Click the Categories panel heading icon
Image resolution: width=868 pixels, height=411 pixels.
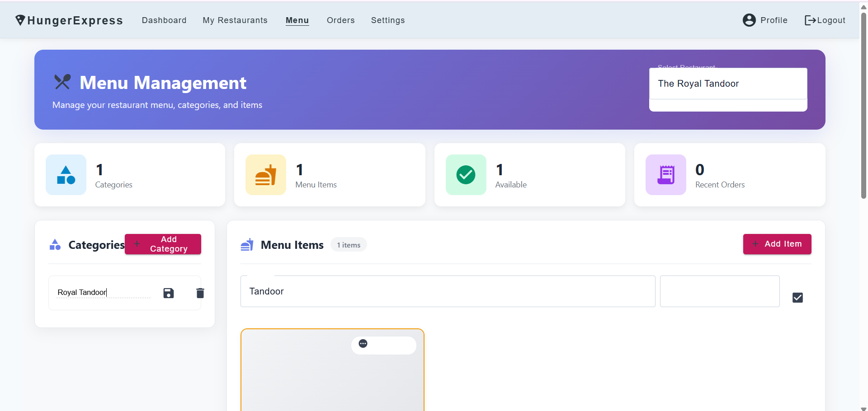(x=55, y=245)
